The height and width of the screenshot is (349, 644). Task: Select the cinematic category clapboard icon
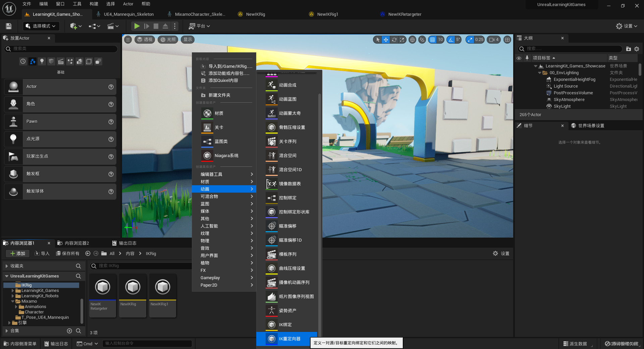[61, 61]
